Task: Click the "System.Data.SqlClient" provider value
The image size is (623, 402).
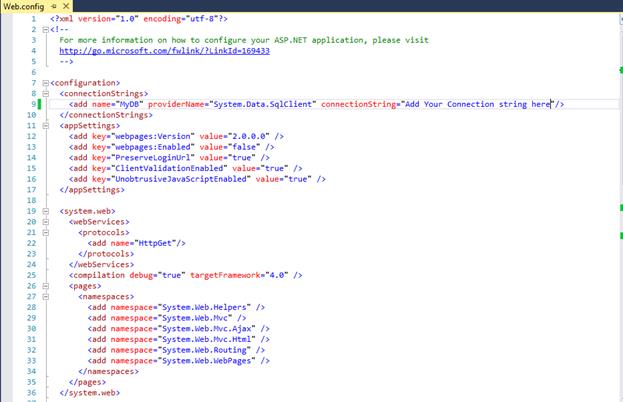Action: coord(263,104)
